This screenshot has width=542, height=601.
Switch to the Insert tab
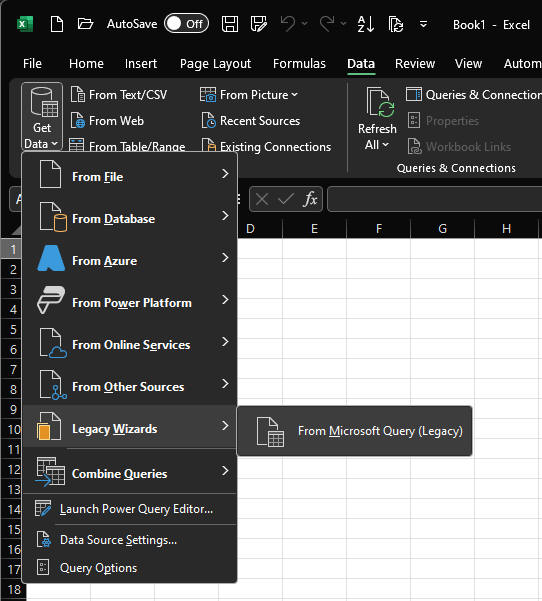141,64
